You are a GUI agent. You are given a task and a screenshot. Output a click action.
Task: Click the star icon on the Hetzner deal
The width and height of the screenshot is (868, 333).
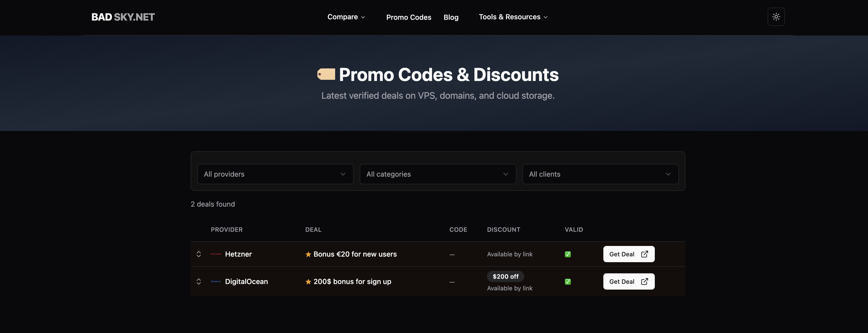coord(308,254)
